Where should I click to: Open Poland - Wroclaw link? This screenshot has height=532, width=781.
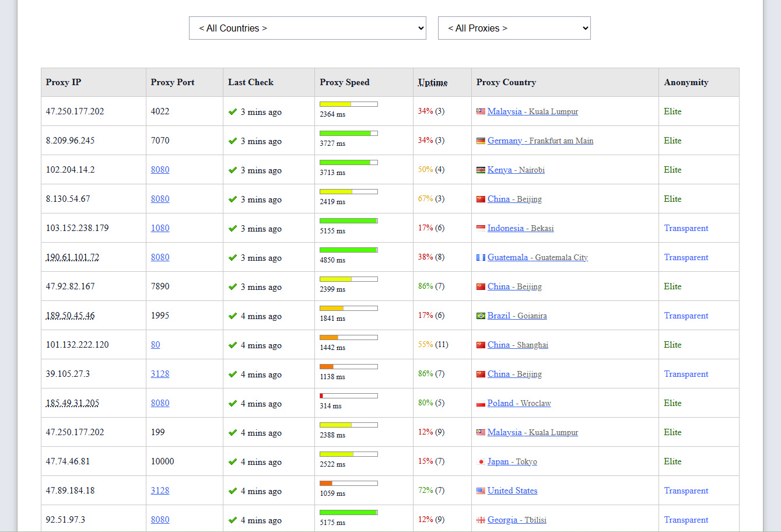coord(519,403)
